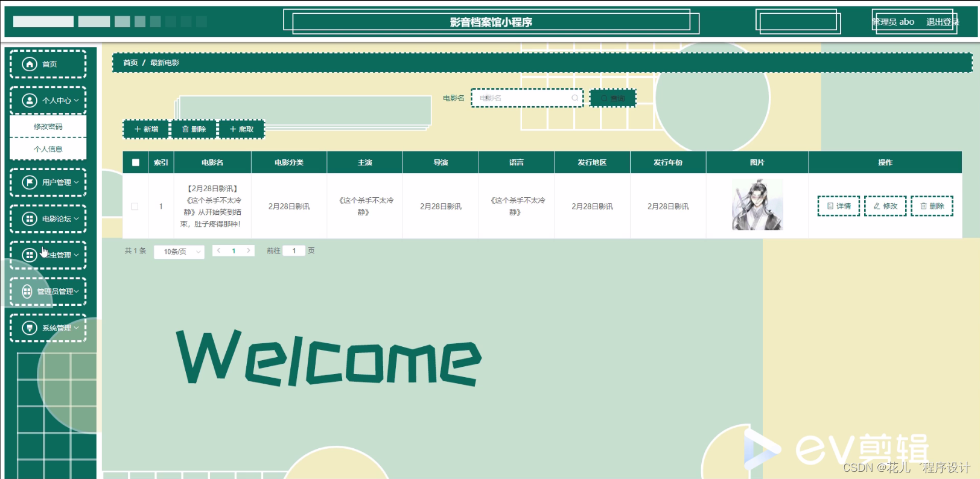The image size is (980, 479).
Task: Check the checkbox for row 1
Action: pos(135,206)
